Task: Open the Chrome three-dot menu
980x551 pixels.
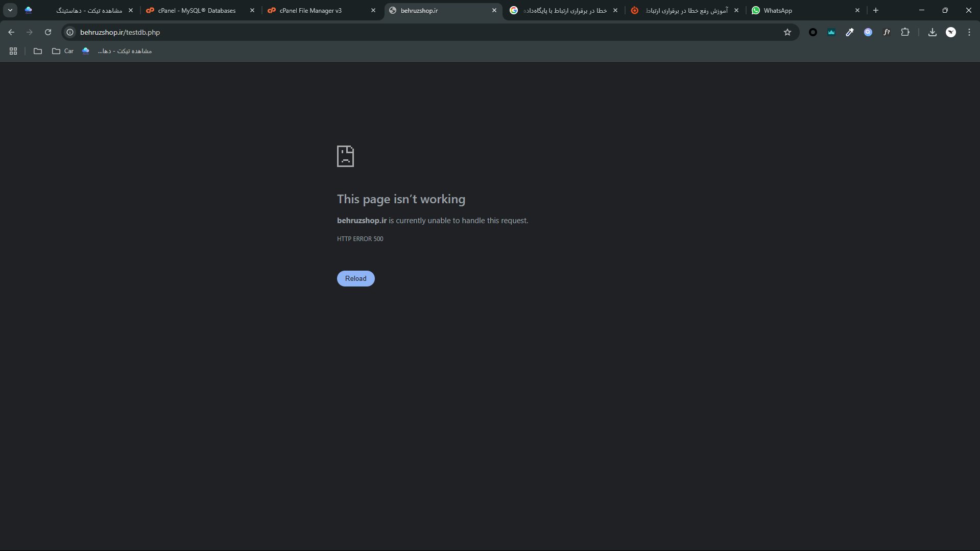Action: [x=969, y=32]
